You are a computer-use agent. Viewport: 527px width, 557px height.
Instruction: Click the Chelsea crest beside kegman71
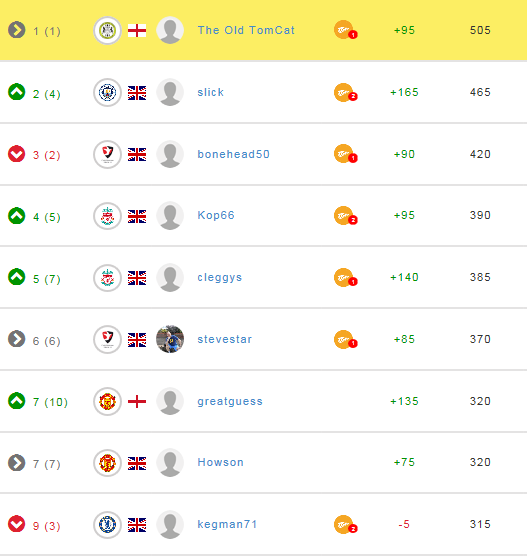point(107,525)
